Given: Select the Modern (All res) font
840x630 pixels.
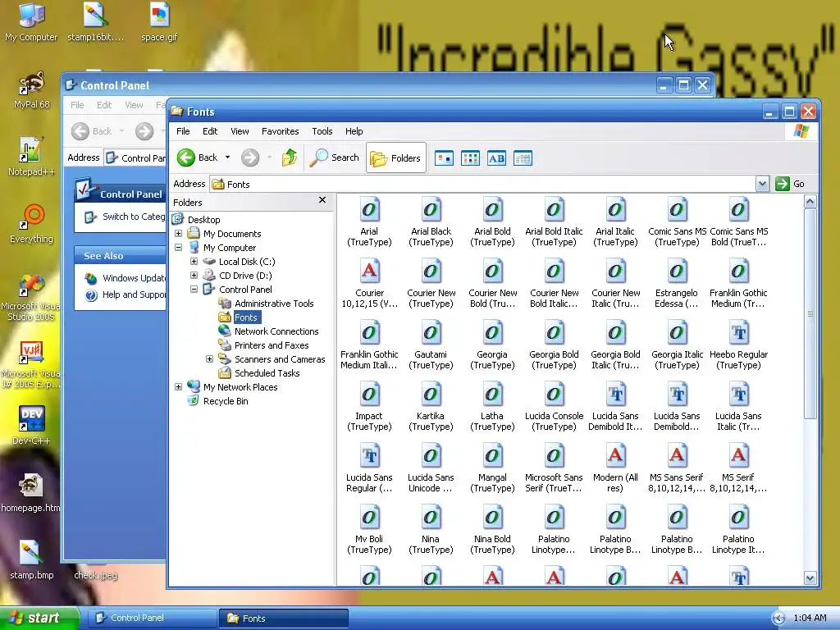Looking at the screenshot, I should (615, 468).
